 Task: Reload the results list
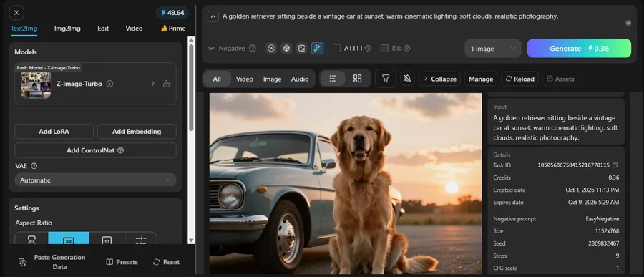pyautogui.click(x=520, y=79)
